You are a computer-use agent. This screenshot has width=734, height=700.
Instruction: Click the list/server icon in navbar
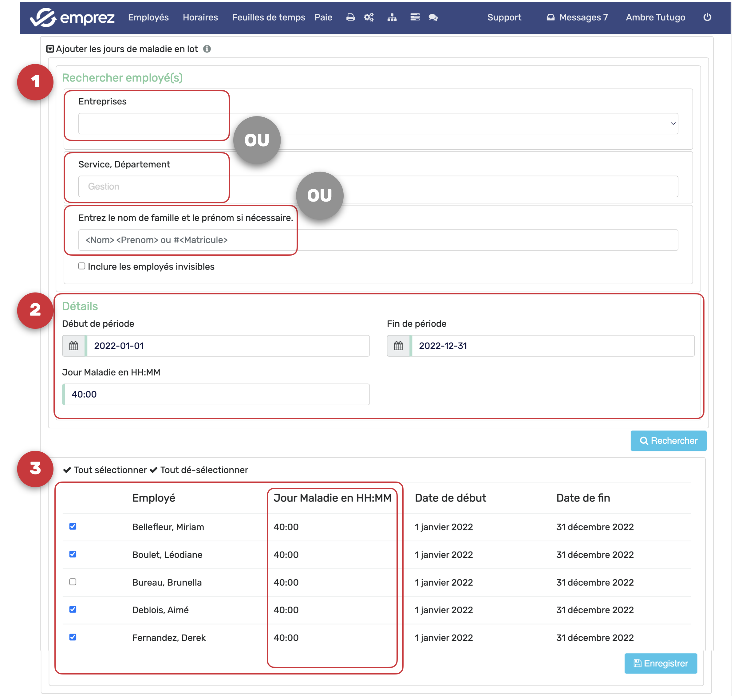click(415, 17)
